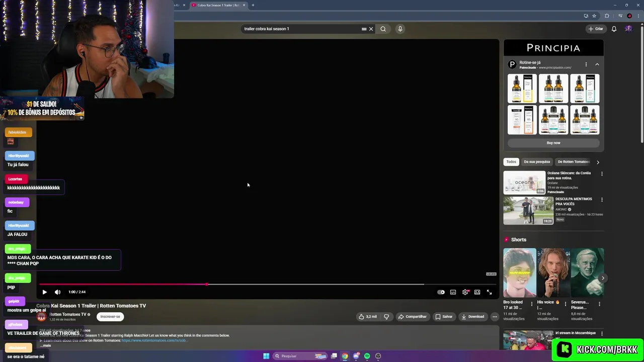Open the player settings gear

pos(465,292)
